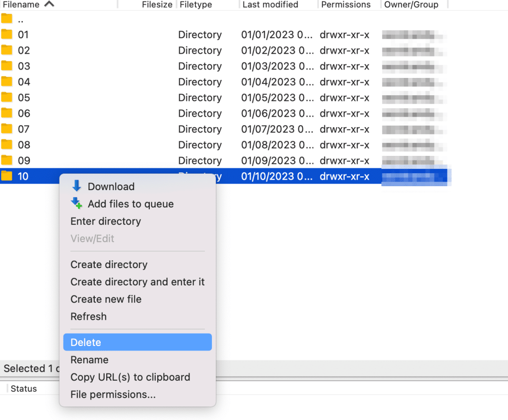Viewport: 508px width, 420px height.
Task: Click the folder icon for directory 05
Action: point(7,97)
